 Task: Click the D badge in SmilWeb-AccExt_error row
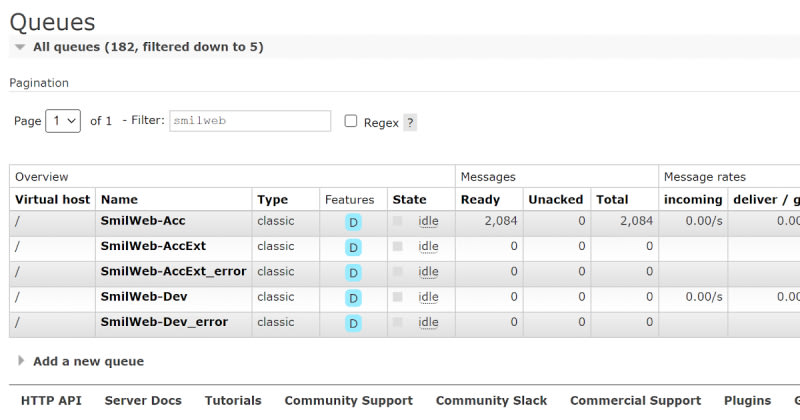click(x=353, y=272)
